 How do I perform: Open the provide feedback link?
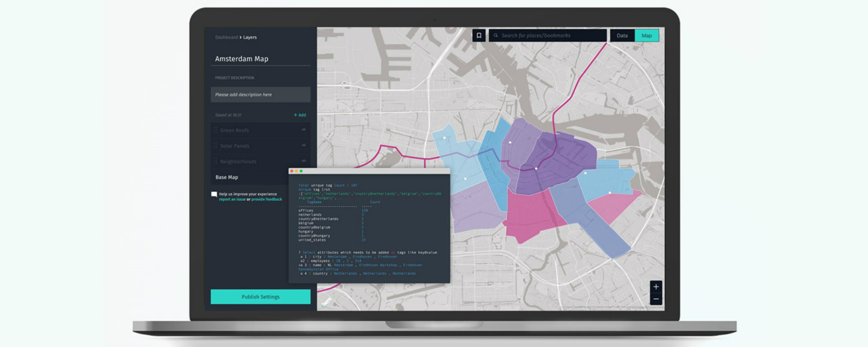(x=267, y=199)
